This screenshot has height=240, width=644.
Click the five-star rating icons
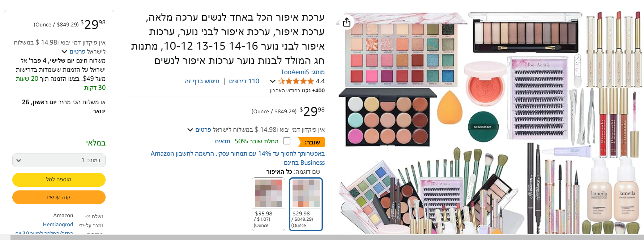(x=296, y=81)
